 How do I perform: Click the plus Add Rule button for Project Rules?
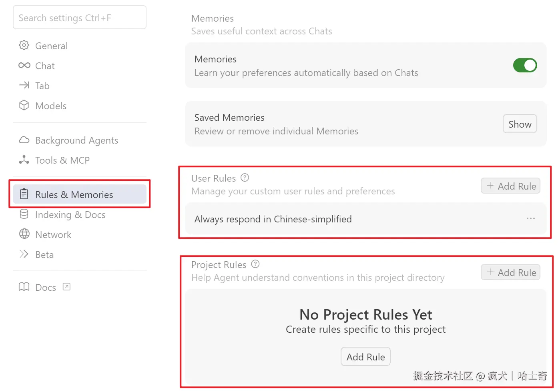pos(511,272)
